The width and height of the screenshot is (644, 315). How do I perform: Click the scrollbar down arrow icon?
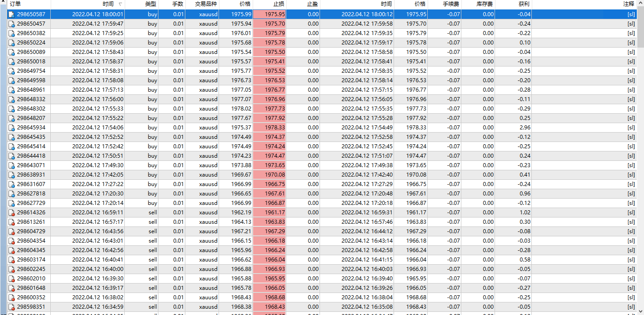[641, 310]
